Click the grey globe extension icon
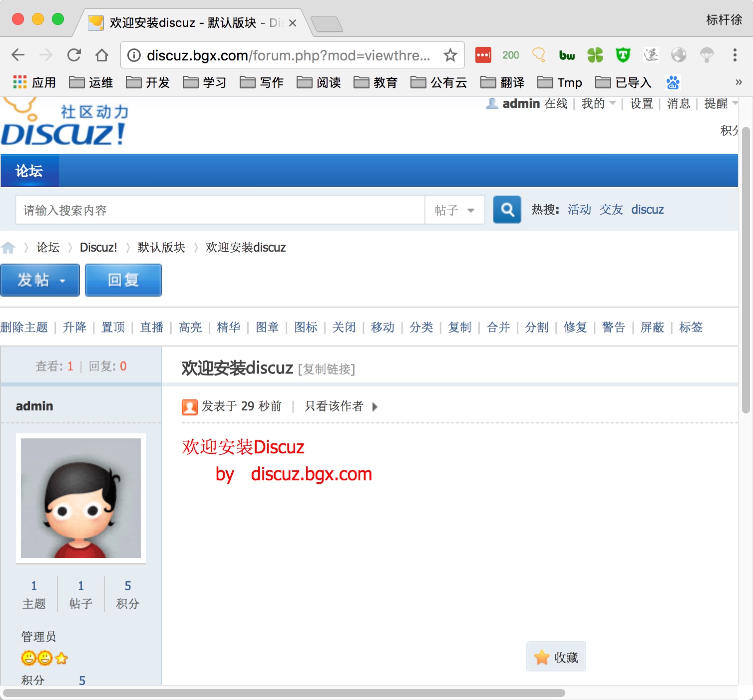This screenshot has width=753, height=700. pyautogui.click(x=679, y=55)
